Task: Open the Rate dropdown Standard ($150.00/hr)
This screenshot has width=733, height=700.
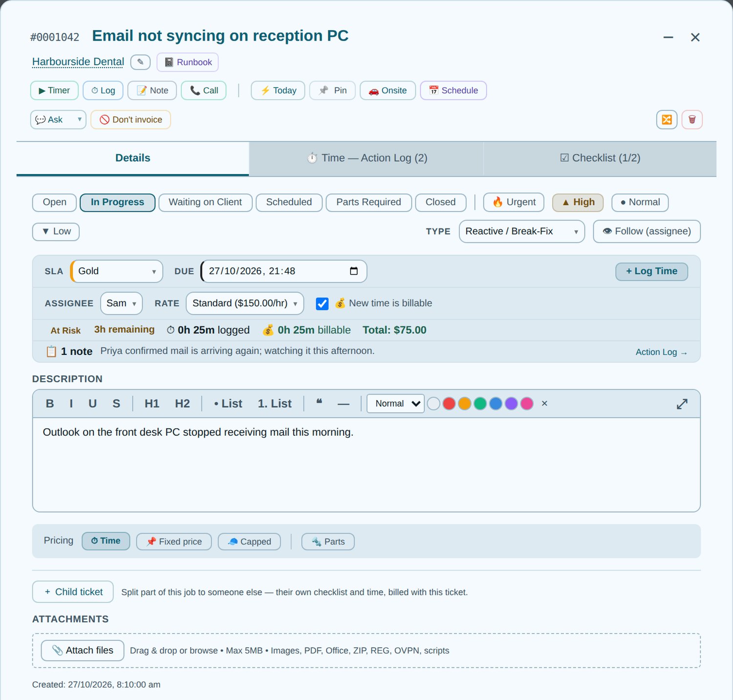Action: click(245, 304)
